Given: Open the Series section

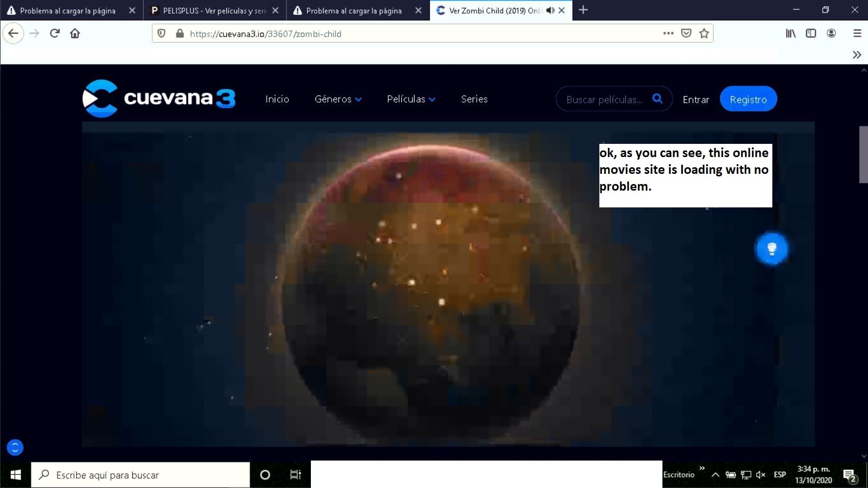Looking at the screenshot, I should tap(474, 99).
